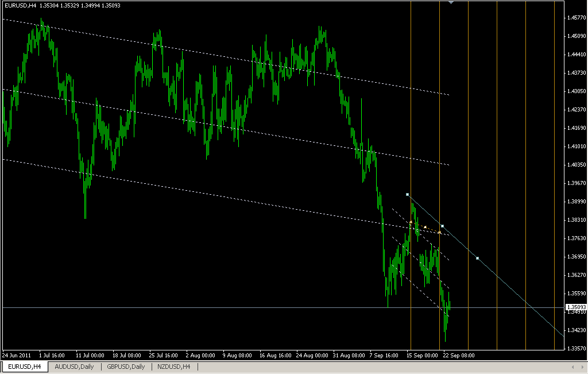Screen dimensions: 588x374
Task: Open the GBPUSD,Daily chart tab
Action: (x=126, y=367)
